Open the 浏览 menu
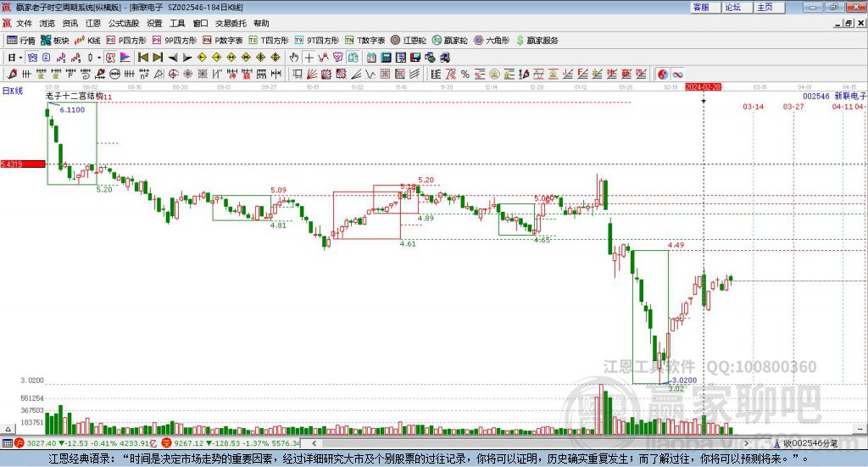 (x=47, y=23)
